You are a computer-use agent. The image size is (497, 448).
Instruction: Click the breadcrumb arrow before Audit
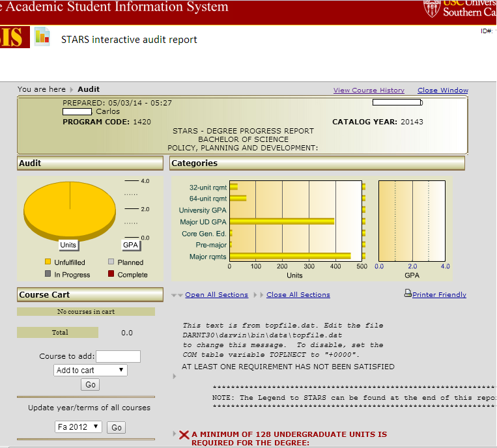(71, 90)
